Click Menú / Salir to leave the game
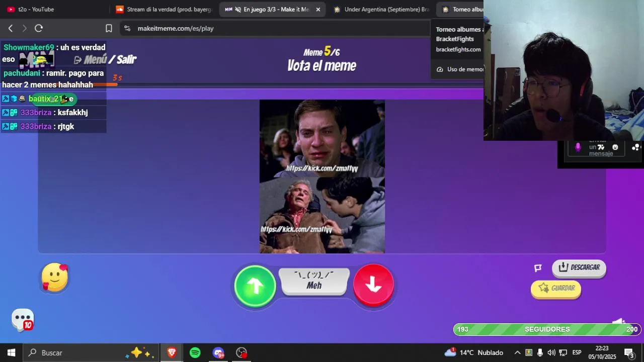 click(105, 59)
